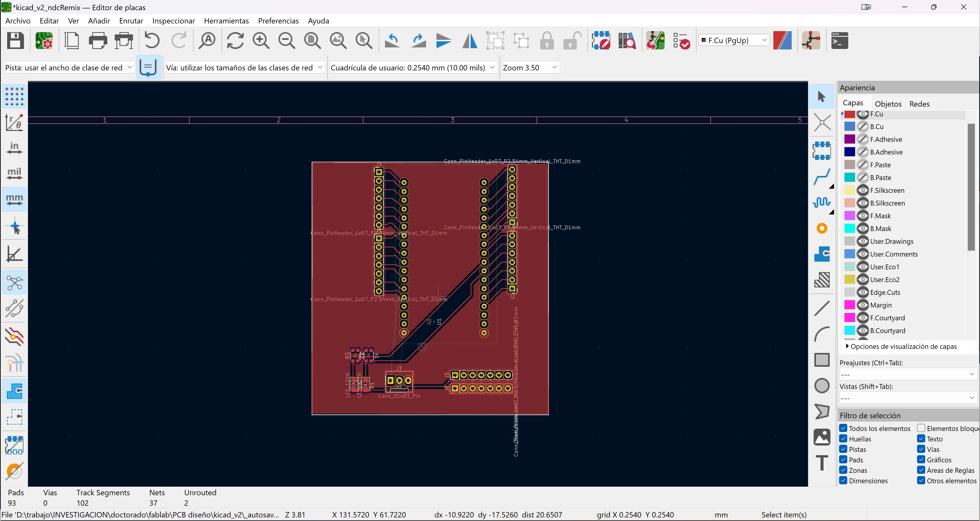Switch units to millimeters icon
Image resolution: width=980 pixels, height=521 pixels.
[15, 199]
